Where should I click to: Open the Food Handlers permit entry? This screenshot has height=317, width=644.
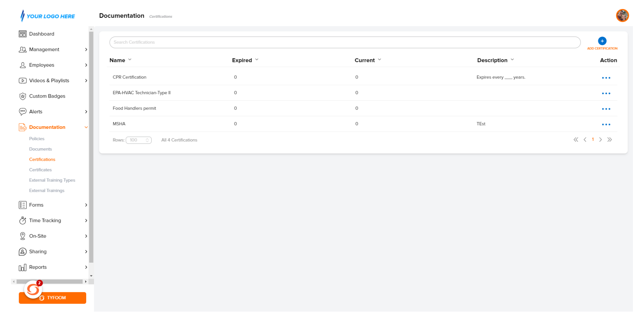[x=134, y=108]
